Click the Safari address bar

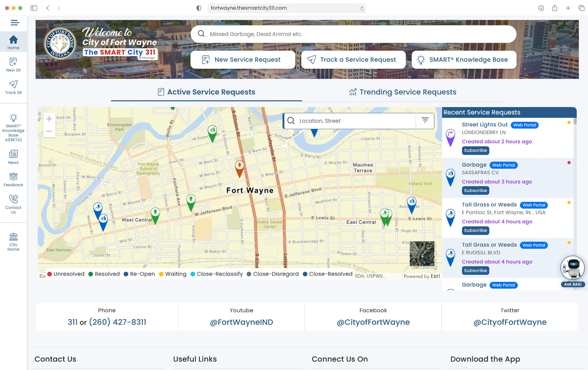pyautogui.click(x=286, y=8)
